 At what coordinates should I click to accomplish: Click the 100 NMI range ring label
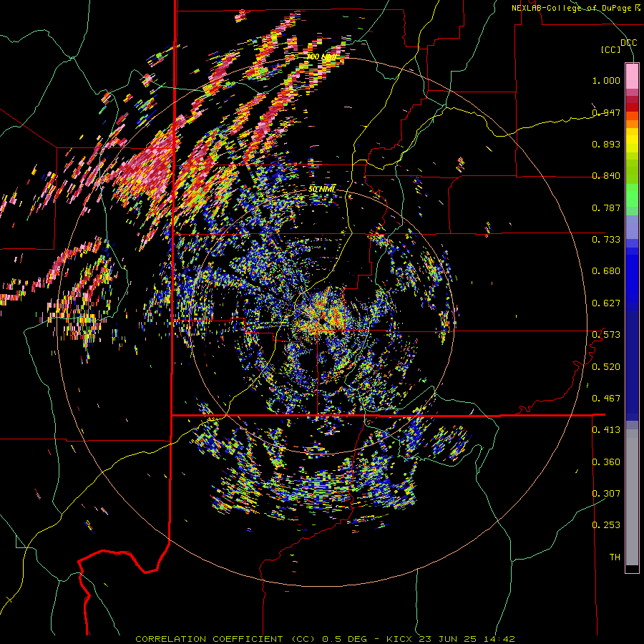321,57
